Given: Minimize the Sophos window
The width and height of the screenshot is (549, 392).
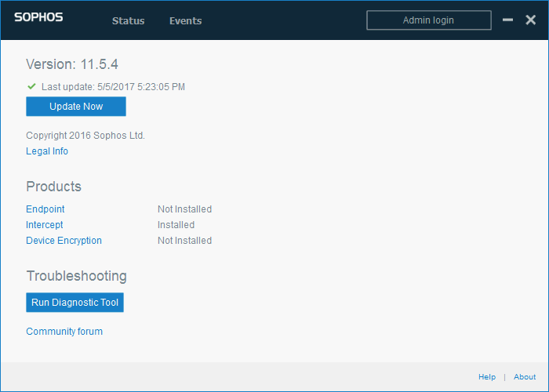Looking at the screenshot, I should 507,20.
